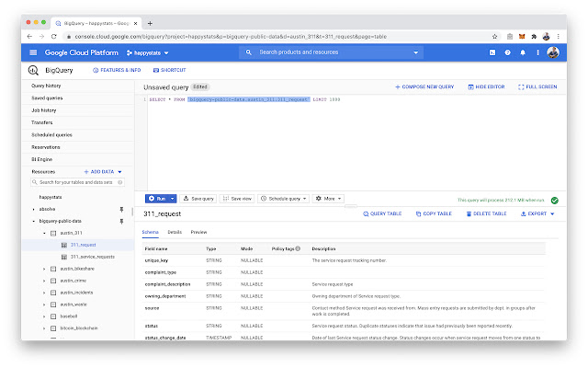Click Compose New Query
Screen dimensions: 588x368
424,86
